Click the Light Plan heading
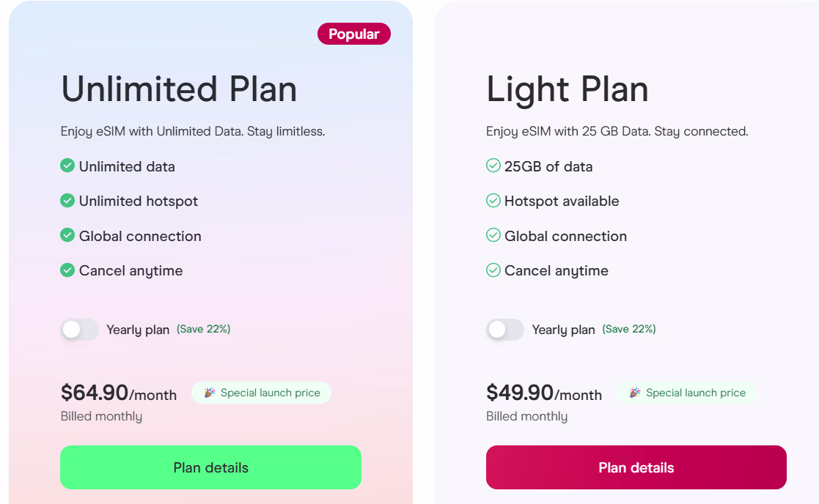The height and width of the screenshot is (504, 819). point(568,89)
